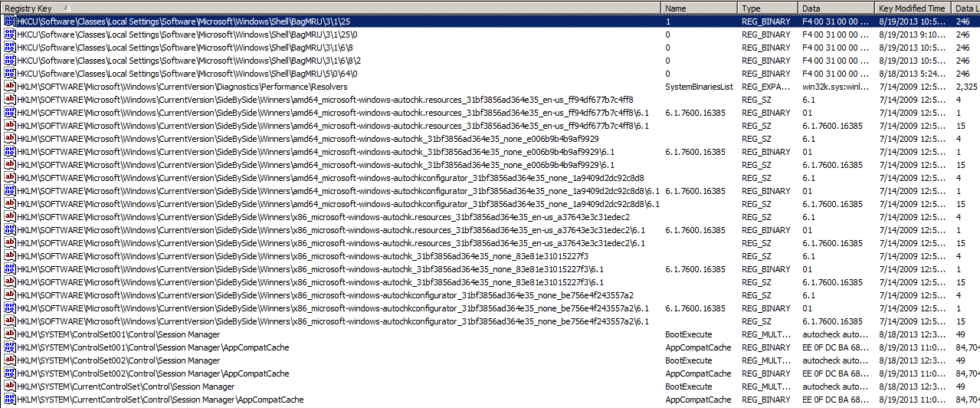Viewport: 980px width, 408px height.
Task: Select the Diagnostics\Performance\Resolvers key path
Action: 182,87
